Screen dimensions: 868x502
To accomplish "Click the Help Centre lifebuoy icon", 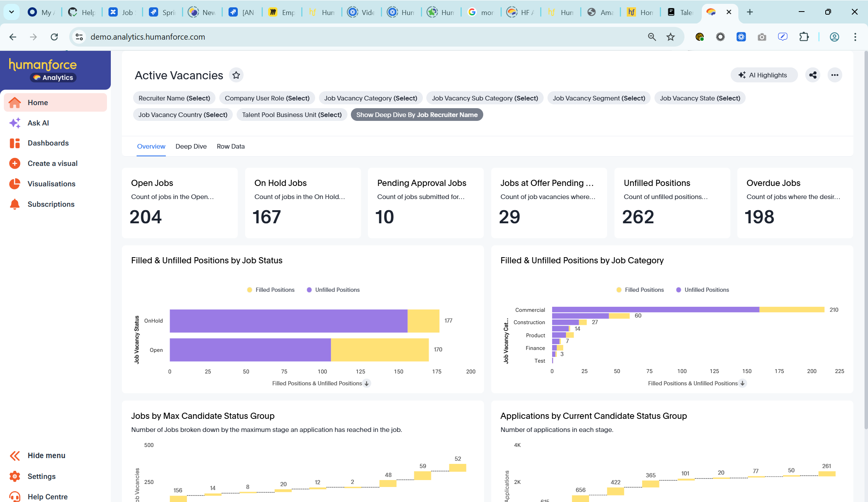I will click(x=15, y=497).
